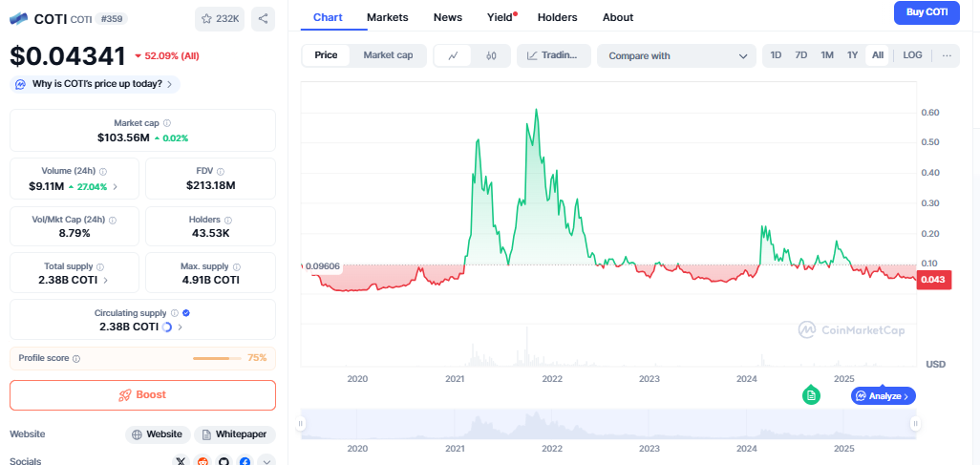Show FDV info icon

click(x=221, y=171)
